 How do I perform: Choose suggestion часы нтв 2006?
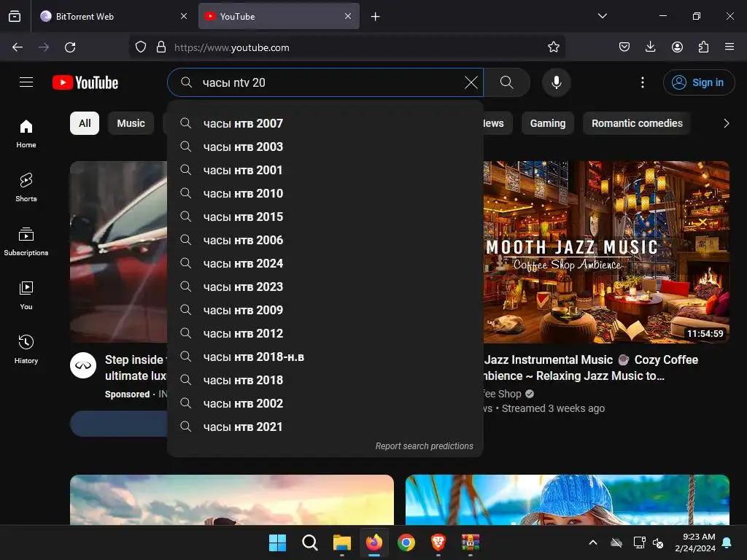click(x=325, y=240)
